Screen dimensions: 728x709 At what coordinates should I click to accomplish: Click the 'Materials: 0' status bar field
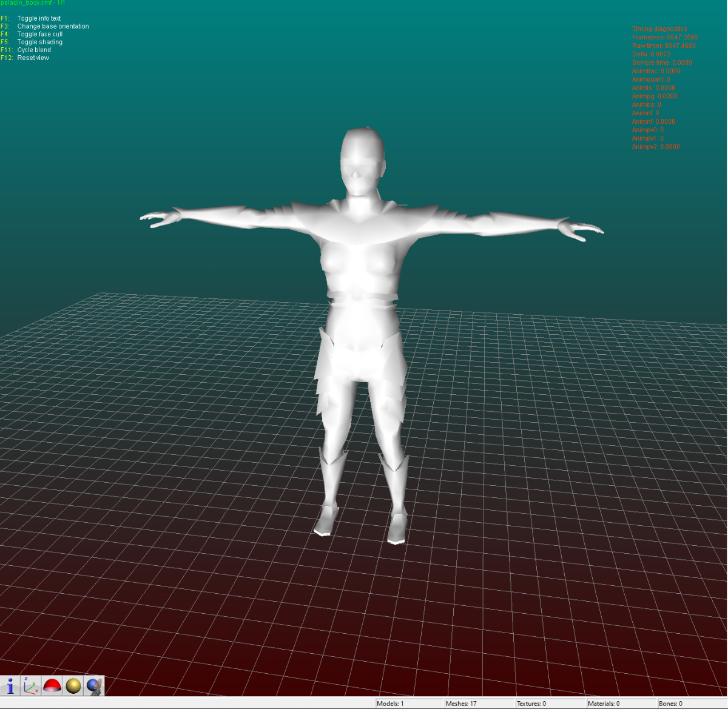click(604, 704)
